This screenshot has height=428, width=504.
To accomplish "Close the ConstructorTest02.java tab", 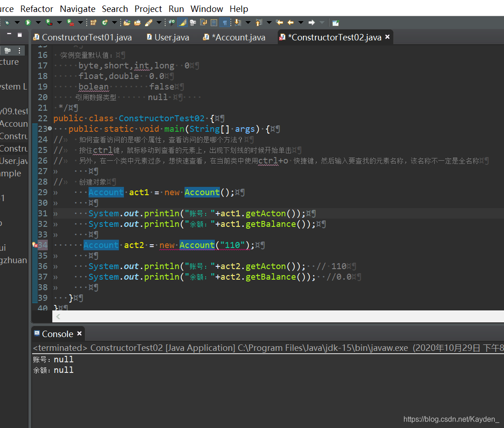I will pyautogui.click(x=388, y=37).
